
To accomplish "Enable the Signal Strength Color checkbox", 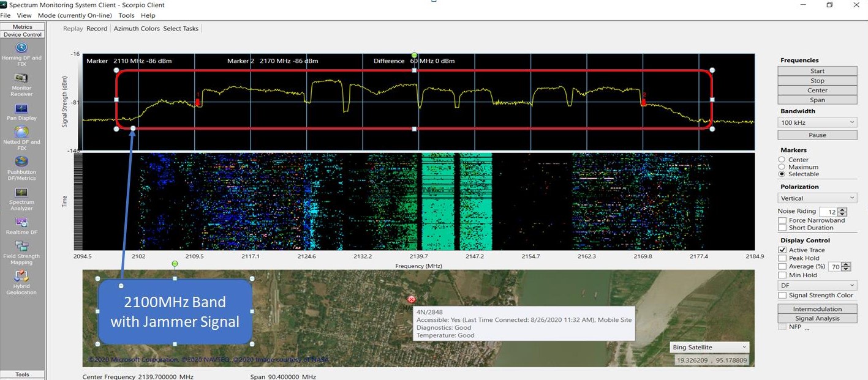I will (782, 296).
